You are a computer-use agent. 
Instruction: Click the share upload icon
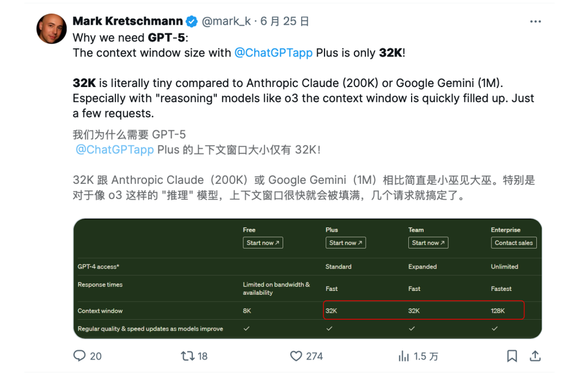click(535, 356)
